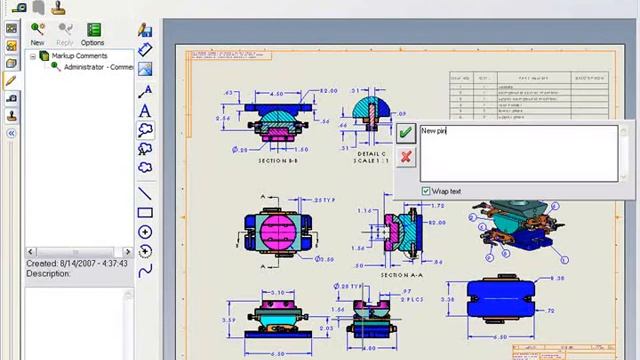Switch to the Measure sidebar tab
The height and width of the screenshot is (360, 640).
[x=11, y=98]
